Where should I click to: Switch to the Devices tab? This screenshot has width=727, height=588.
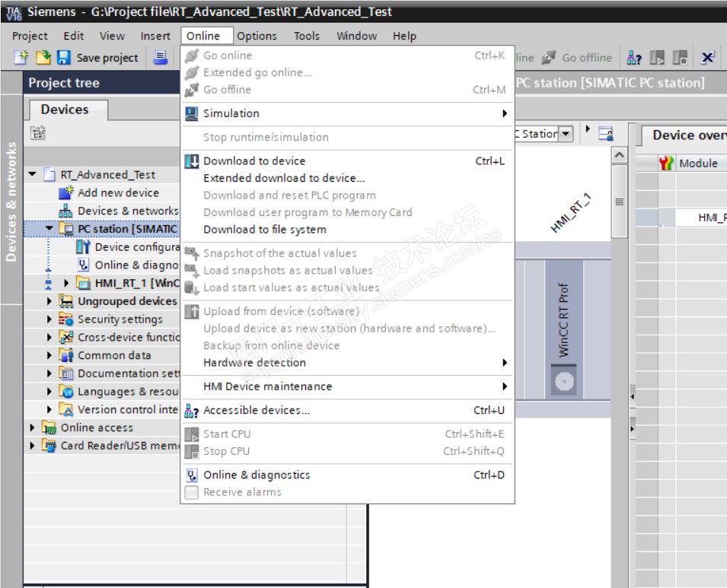69,110
